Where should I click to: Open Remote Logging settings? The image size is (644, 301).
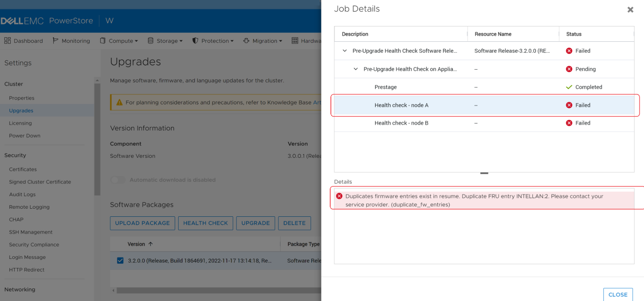(29, 207)
